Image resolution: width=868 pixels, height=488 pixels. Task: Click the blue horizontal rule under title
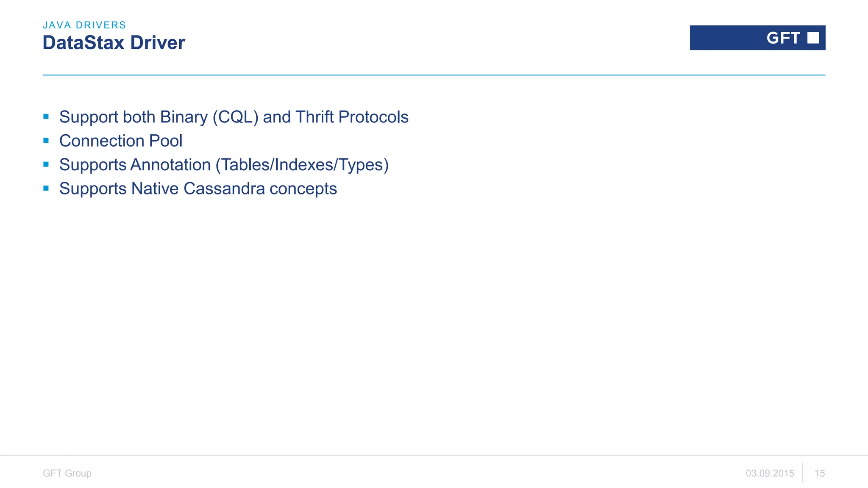point(434,75)
